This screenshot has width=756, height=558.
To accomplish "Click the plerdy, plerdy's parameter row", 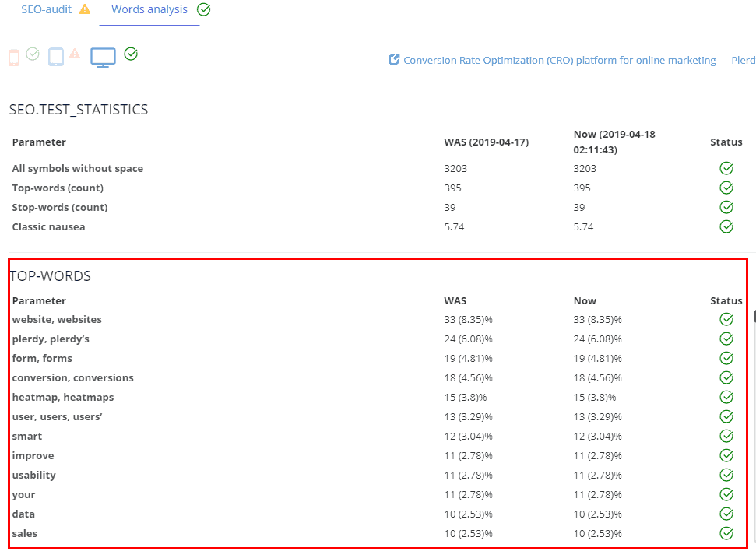I will click(x=376, y=339).
